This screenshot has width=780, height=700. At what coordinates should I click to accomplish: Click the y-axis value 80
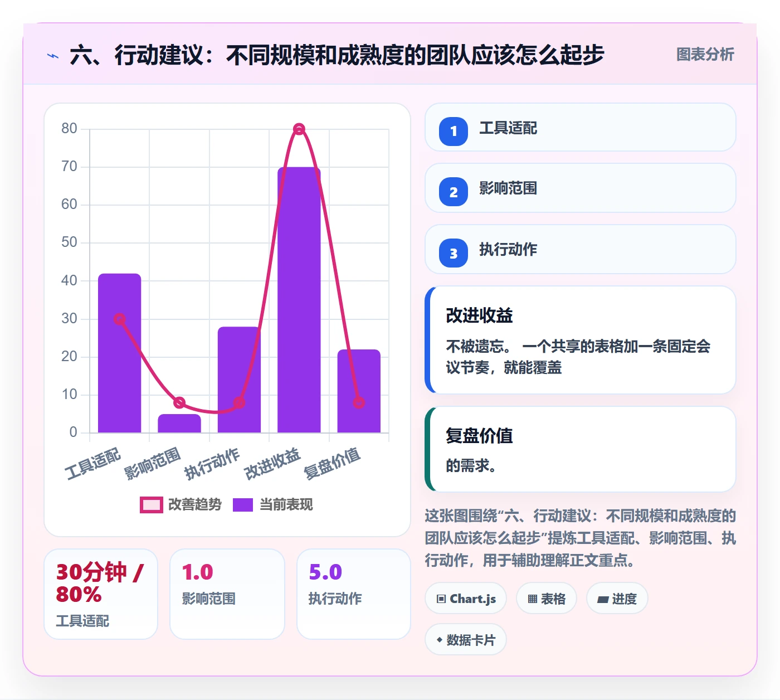point(69,128)
